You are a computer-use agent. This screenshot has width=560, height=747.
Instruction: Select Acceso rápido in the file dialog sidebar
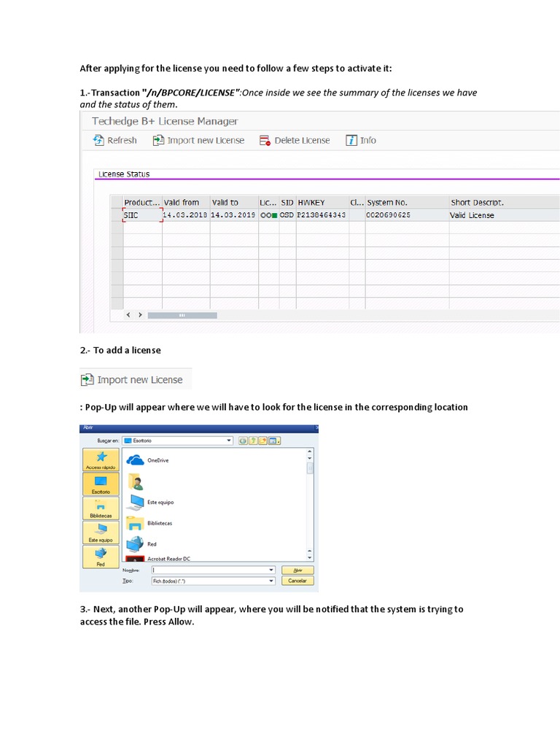pyautogui.click(x=101, y=460)
